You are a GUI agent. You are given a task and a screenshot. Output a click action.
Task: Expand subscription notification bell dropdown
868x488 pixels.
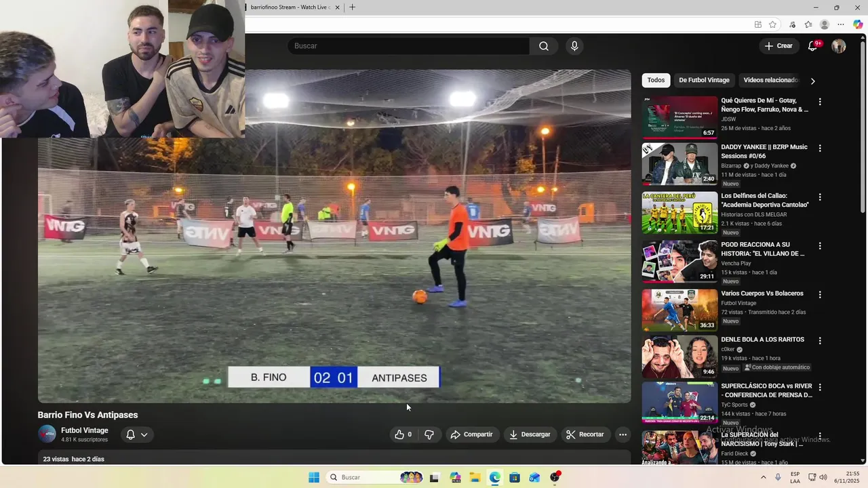pyautogui.click(x=136, y=434)
